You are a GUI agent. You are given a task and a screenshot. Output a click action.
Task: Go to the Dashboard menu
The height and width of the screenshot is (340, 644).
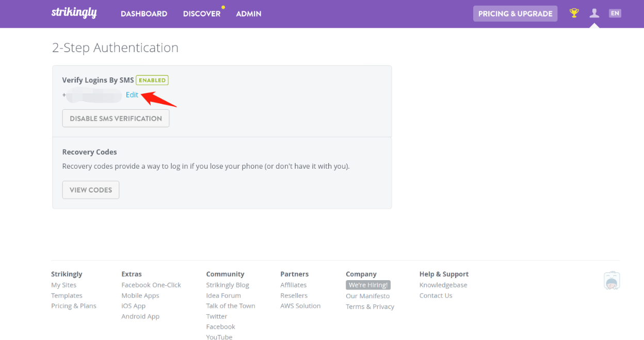coord(144,14)
